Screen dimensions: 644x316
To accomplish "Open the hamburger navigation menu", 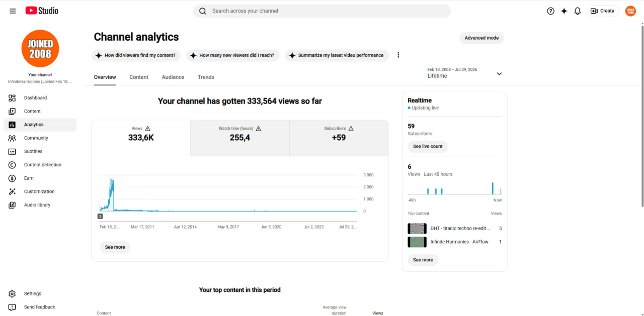I will (13, 11).
